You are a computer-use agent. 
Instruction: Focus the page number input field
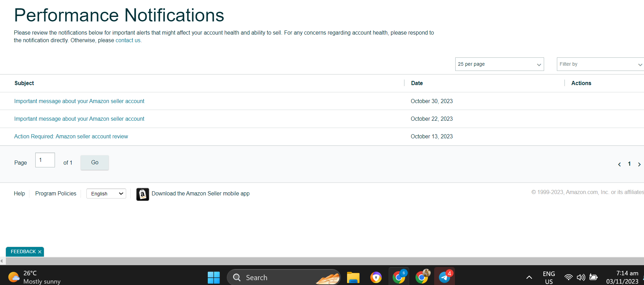pyautogui.click(x=45, y=160)
